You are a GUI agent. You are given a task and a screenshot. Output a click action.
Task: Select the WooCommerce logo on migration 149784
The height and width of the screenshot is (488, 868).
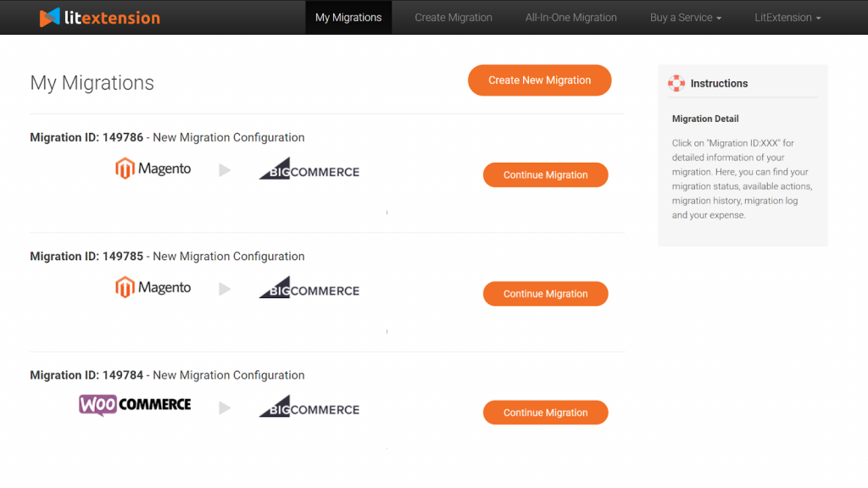(x=133, y=405)
